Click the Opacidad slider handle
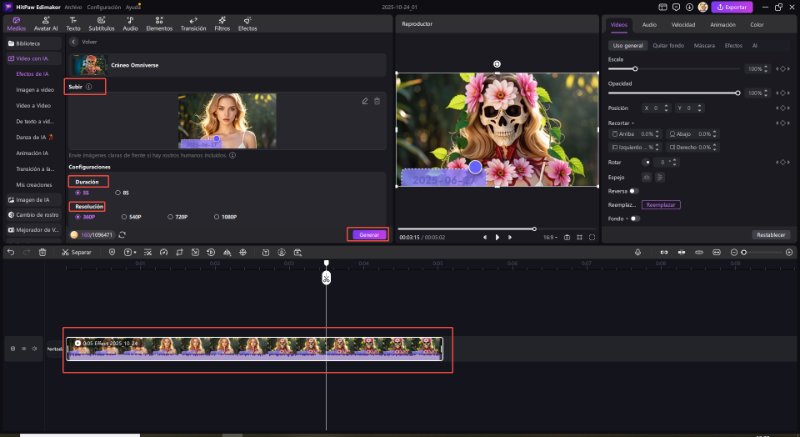Screen dimensions: 800x437 pos(738,92)
